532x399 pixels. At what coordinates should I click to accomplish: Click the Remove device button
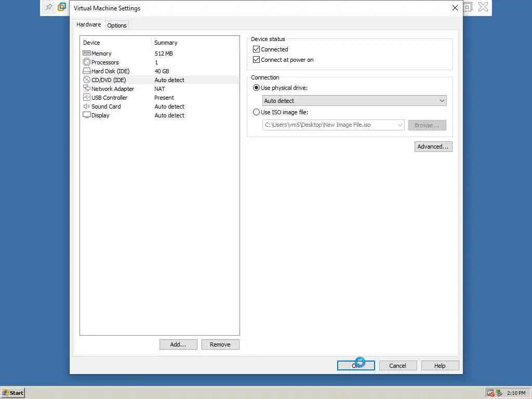(x=220, y=344)
